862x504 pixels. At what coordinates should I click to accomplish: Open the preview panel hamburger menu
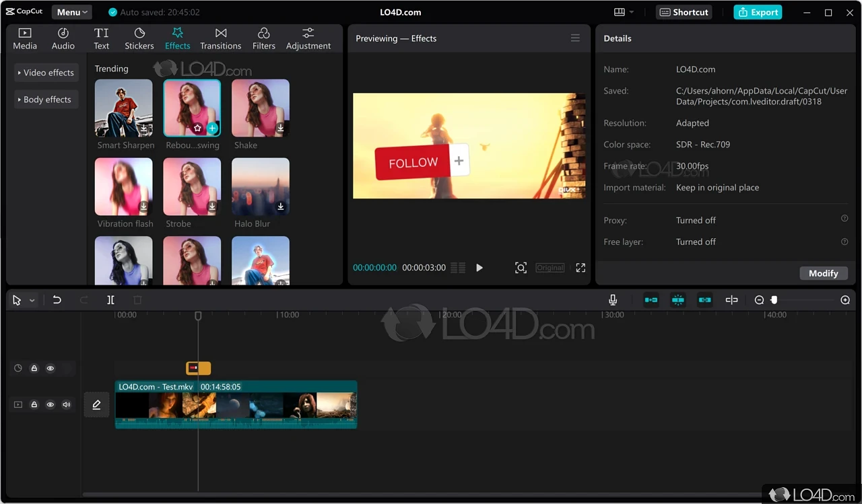point(575,38)
